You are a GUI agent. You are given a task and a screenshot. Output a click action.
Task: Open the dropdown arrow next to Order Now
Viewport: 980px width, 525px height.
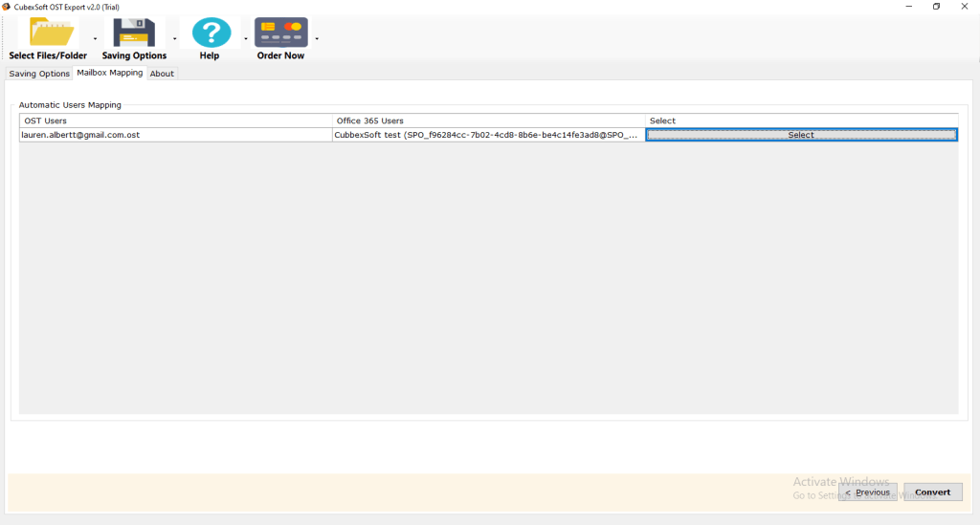pyautogui.click(x=317, y=39)
